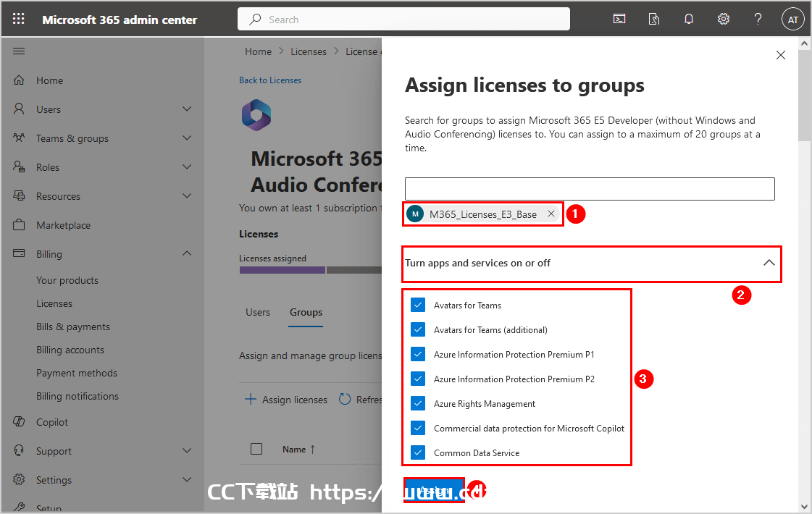Click the Marketplace bag icon
The image size is (812, 514).
[x=19, y=224]
